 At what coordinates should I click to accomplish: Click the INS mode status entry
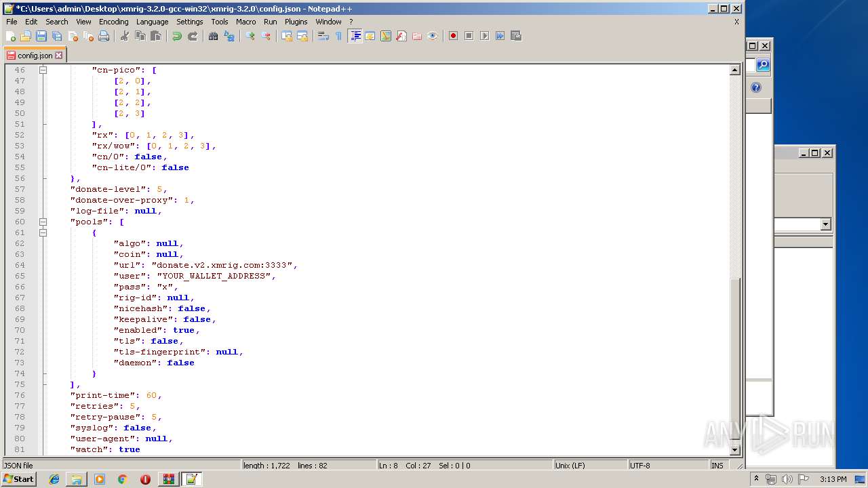(717, 466)
